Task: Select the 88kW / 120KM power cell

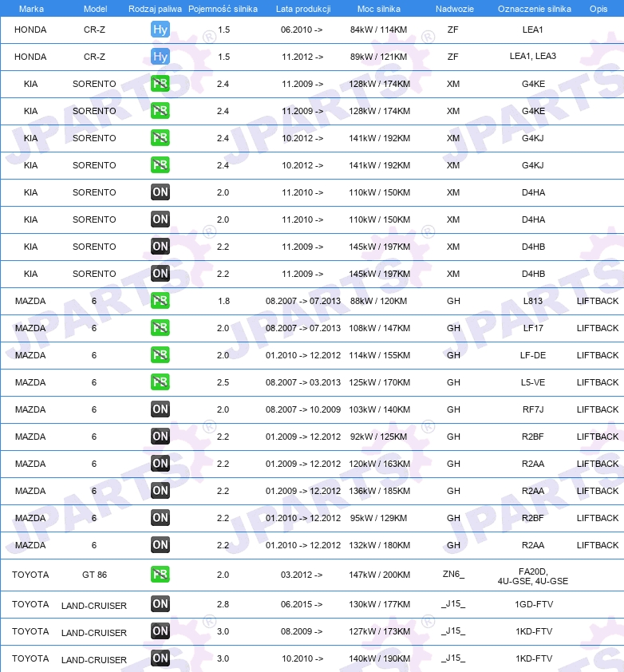Action: (379, 301)
